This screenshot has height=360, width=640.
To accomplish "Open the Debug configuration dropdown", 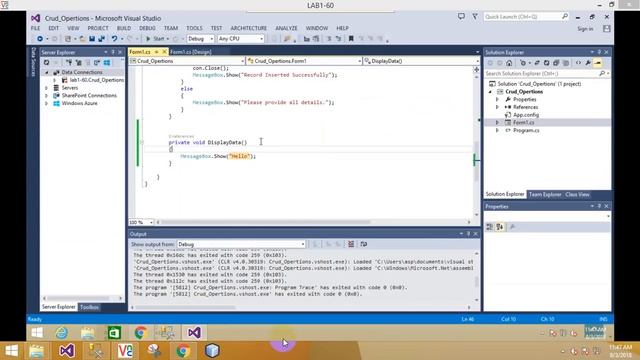I will coord(200,39).
